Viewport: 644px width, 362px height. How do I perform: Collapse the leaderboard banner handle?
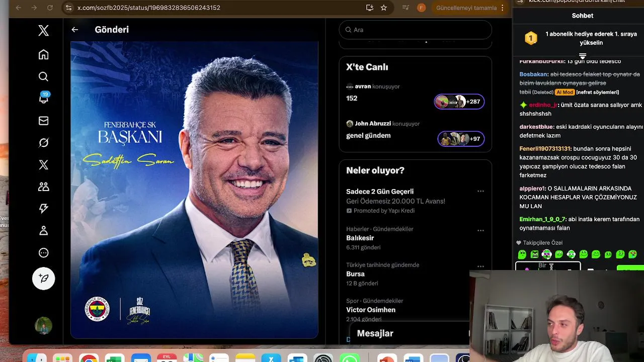point(583,56)
